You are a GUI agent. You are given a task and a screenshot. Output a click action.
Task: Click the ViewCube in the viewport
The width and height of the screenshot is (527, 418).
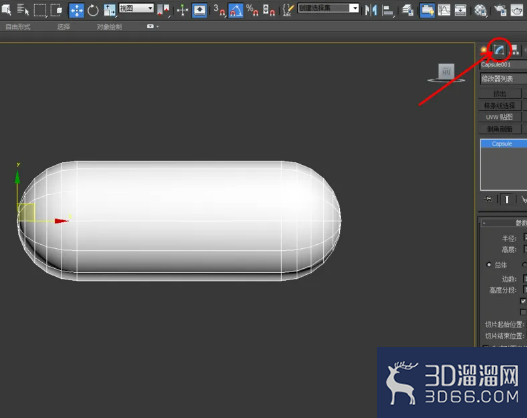tap(446, 72)
